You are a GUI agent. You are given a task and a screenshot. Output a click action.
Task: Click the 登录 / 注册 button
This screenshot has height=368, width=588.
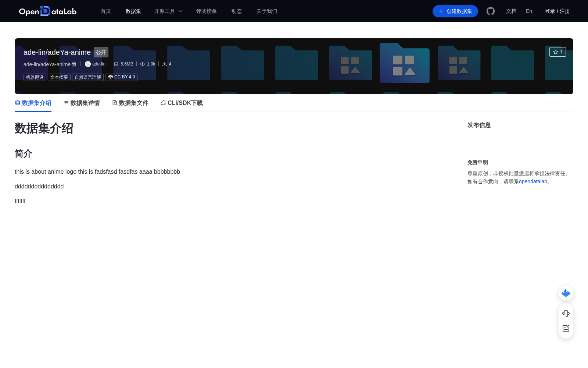pyautogui.click(x=557, y=11)
